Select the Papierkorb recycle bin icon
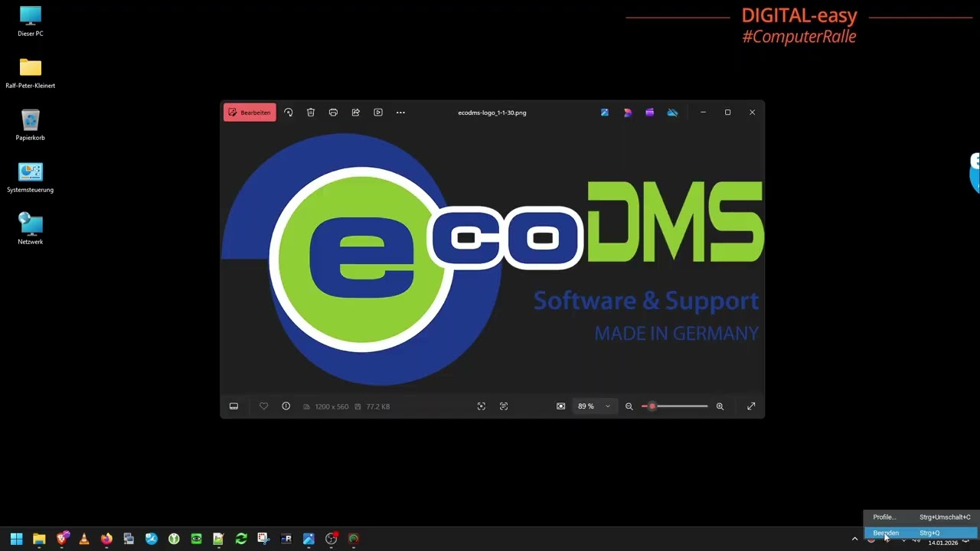The width and height of the screenshot is (980, 551). 31,125
